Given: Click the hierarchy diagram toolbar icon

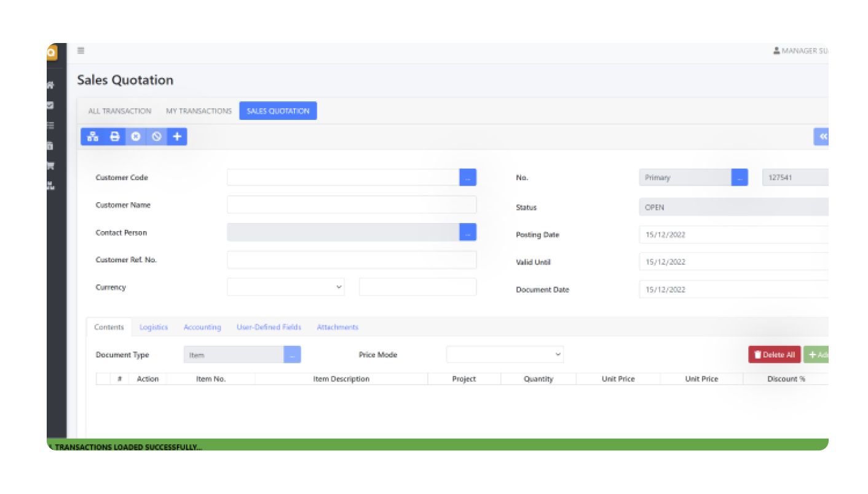Looking at the screenshot, I should (x=93, y=136).
